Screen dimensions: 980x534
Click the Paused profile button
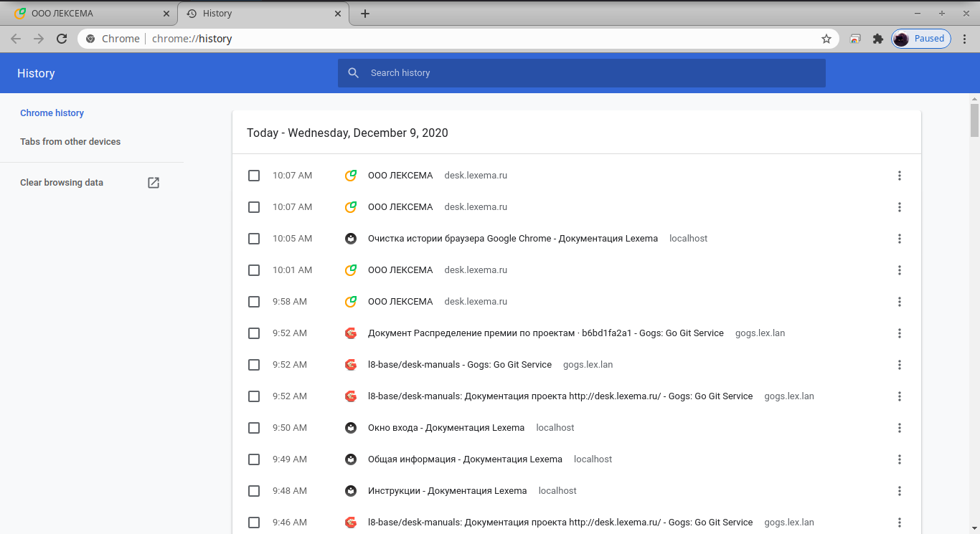921,39
